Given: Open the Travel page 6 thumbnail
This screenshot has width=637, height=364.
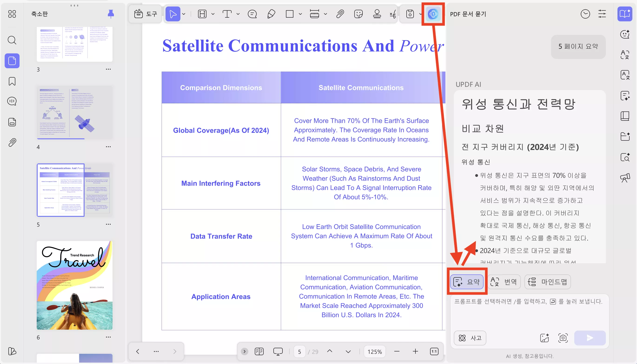Looking at the screenshot, I should pos(75,285).
